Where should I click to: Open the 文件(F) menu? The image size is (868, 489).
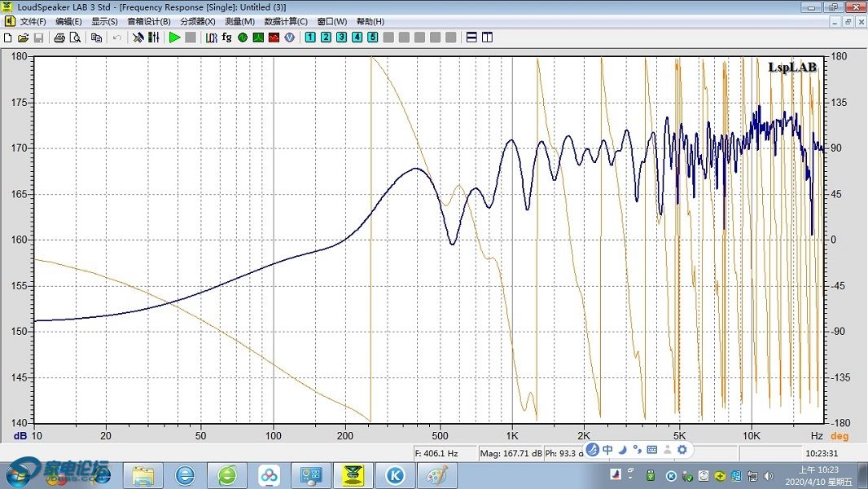pos(33,21)
